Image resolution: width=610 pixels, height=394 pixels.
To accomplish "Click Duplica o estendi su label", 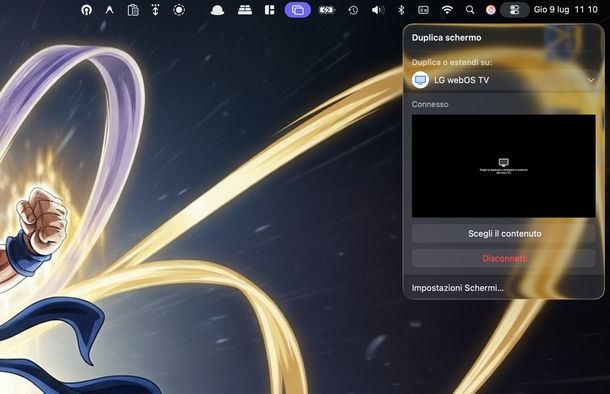I will 452,62.
